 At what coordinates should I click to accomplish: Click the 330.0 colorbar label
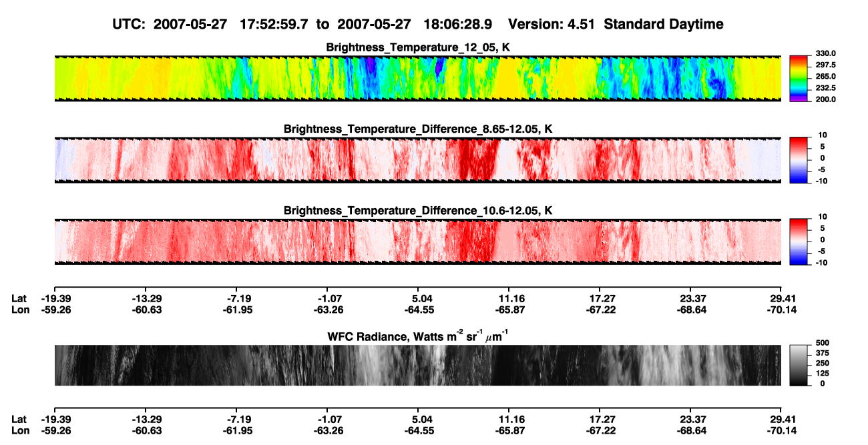point(827,53)
